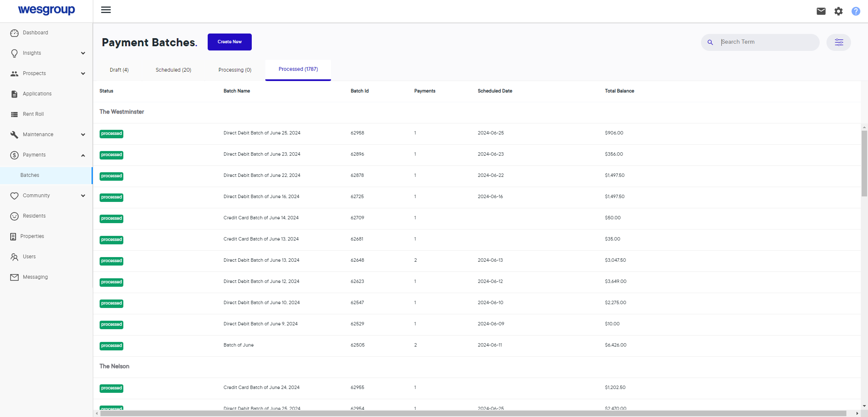Open the filter sliders icon
Screen dimensions: 868x417
point(839,42)
